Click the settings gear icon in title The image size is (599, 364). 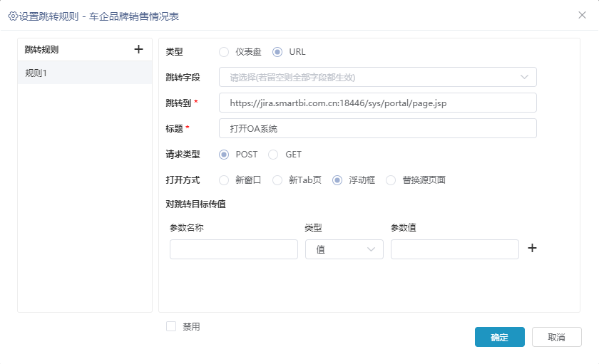point(13,16)
